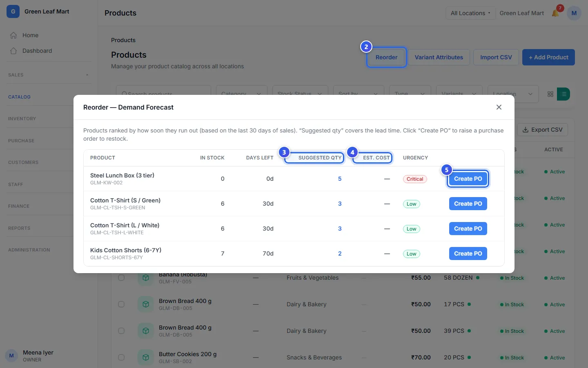Click the Brown Bread 39 PCS product icon

coord(146,331)
